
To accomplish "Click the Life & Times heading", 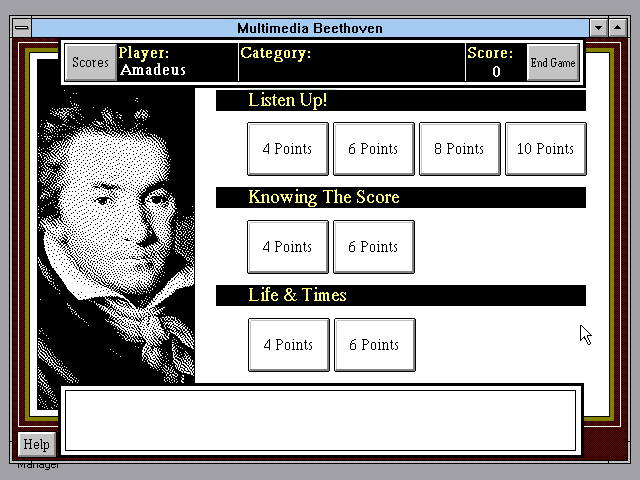I will [x=401, y=296].
